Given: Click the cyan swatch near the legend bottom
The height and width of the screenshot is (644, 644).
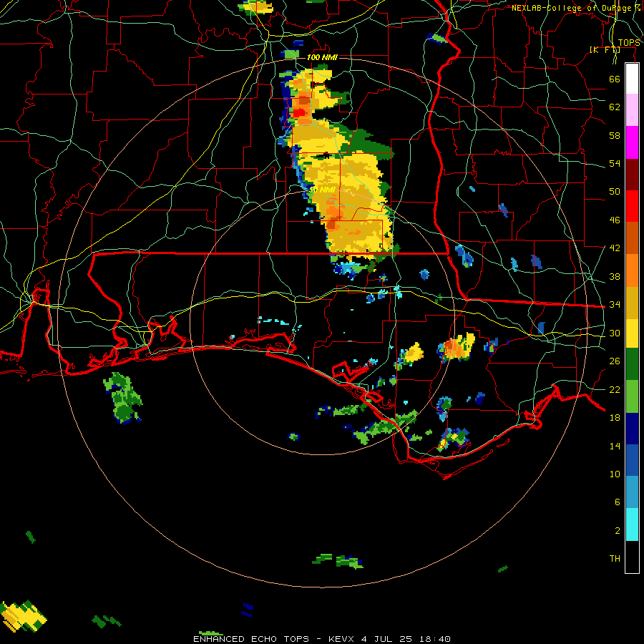Looking at the screenshot, I should pos(632,525).
